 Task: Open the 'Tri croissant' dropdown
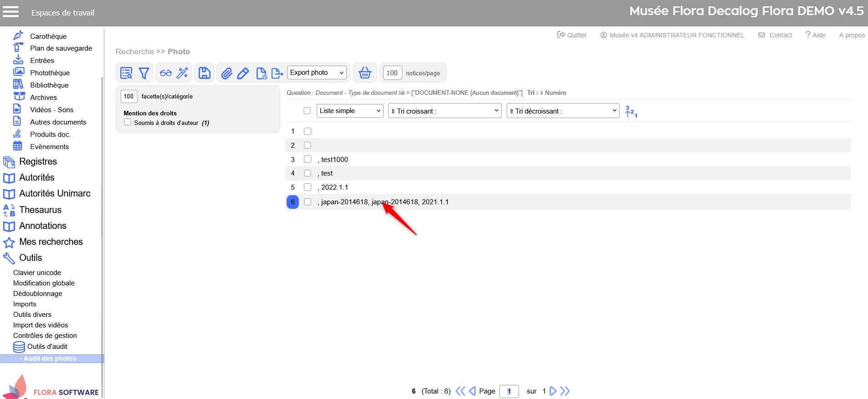pos(444,111)
